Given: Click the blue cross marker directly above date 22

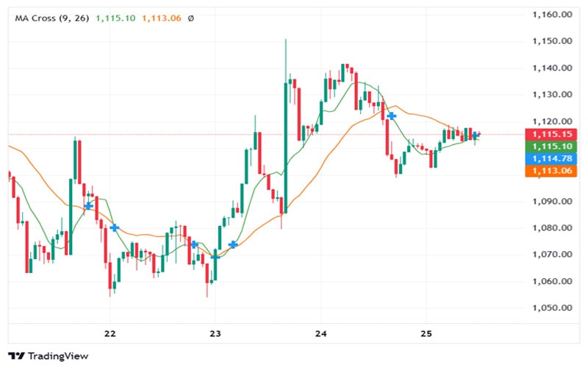Looking at the screenshot, I should 115,228.
